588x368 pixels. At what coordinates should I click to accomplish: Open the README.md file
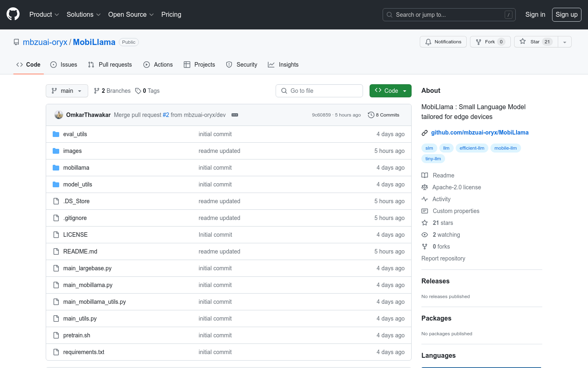point(80,251)
